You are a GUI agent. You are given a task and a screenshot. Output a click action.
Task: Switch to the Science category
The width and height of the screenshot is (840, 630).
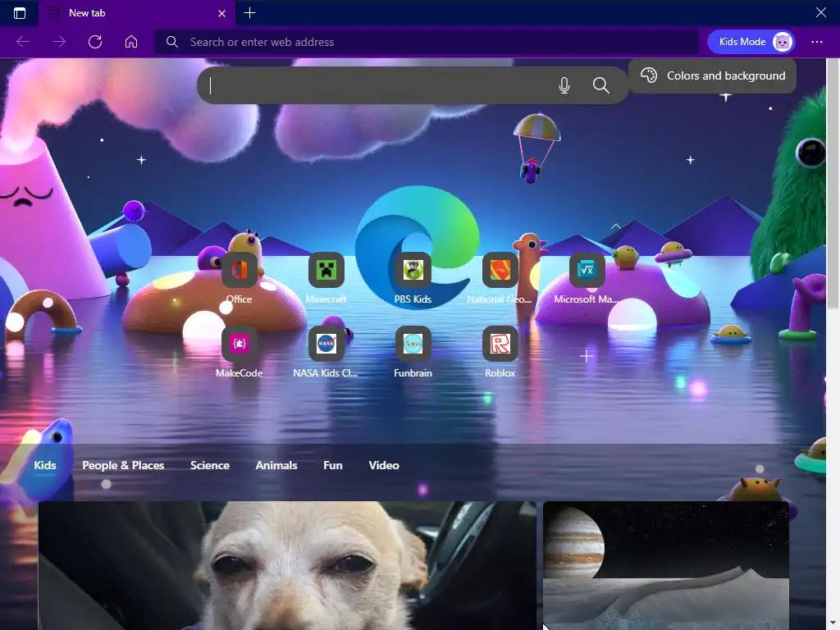(210, 465)
